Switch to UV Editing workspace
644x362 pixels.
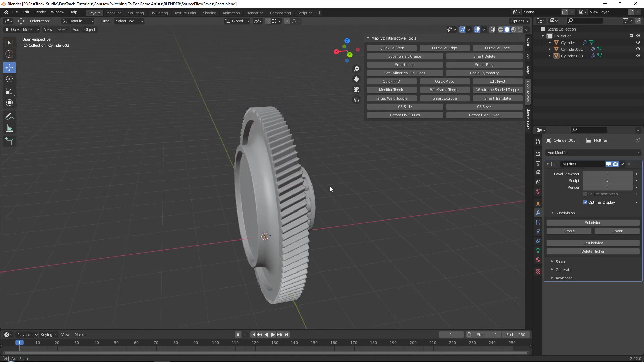tap(159, 13)
